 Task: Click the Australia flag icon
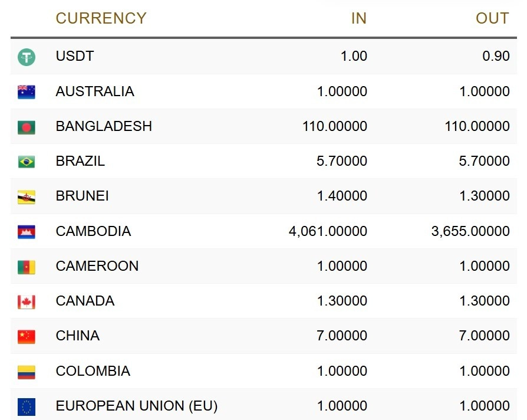[x=27, y=92]
